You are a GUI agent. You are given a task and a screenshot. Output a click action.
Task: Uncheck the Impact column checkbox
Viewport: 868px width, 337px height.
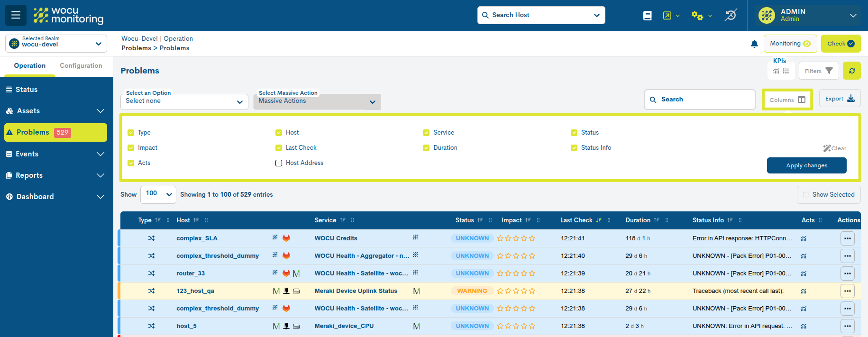[x=131, y=148]
